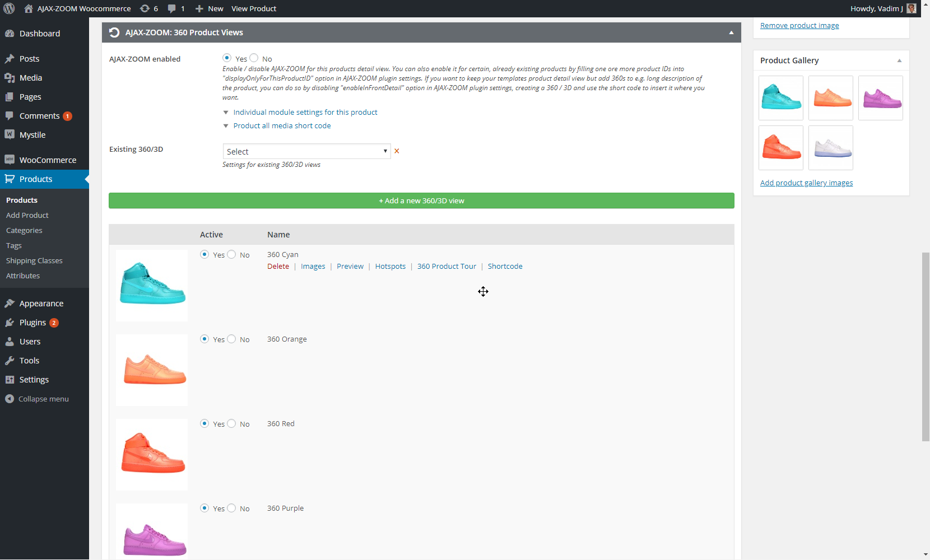Click the plus New icon in admin bar
This screenshot has width=930, height=560.
[x=199, y=8]
